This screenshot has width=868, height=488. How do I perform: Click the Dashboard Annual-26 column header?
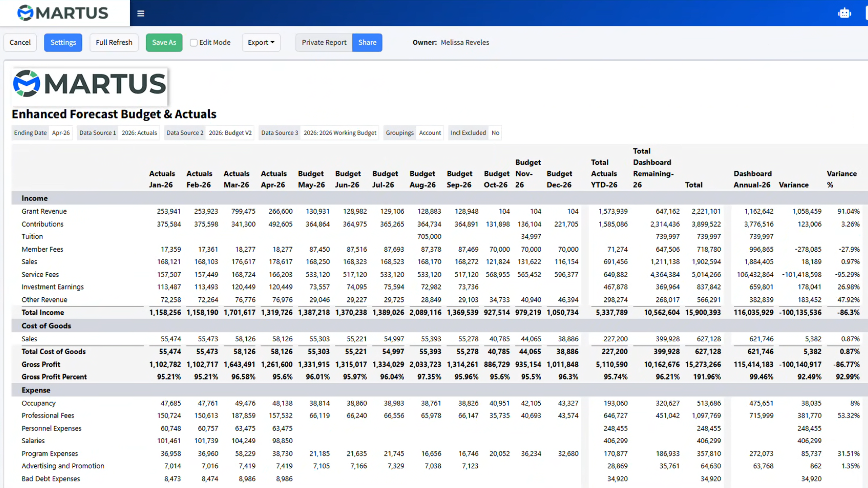click(752, 179)
